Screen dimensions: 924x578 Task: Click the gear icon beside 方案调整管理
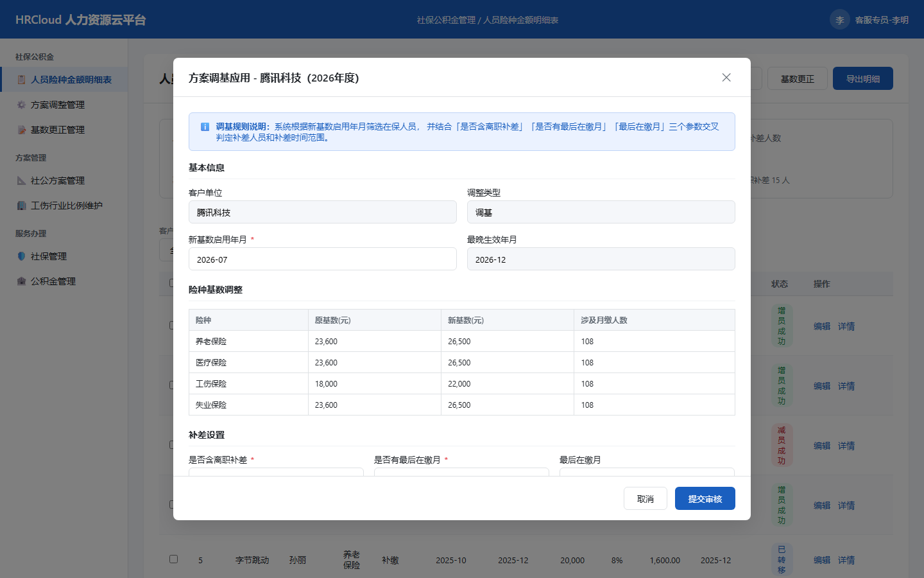tap(21, 105)
